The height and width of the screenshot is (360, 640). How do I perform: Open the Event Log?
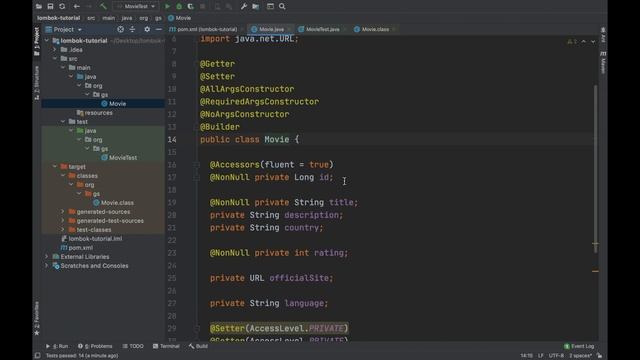click(x=579, y=346)
